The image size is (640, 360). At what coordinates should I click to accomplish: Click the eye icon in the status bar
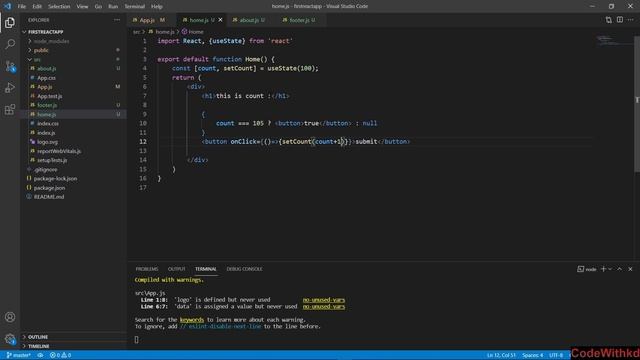tap(40, 355)
